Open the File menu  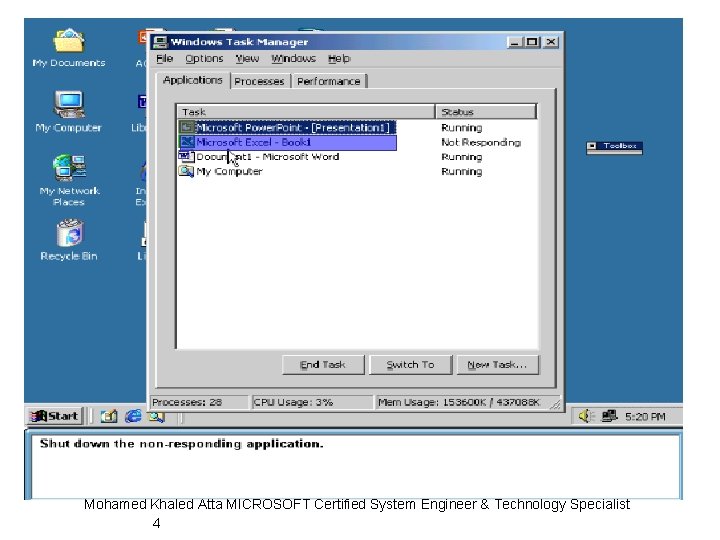(x=164, y=59)
